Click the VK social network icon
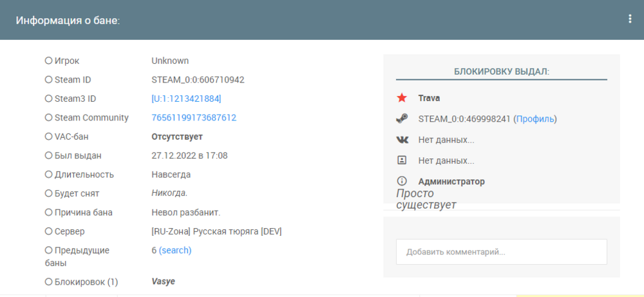Viewport: 644px width, 297px height. coord(402,140)
